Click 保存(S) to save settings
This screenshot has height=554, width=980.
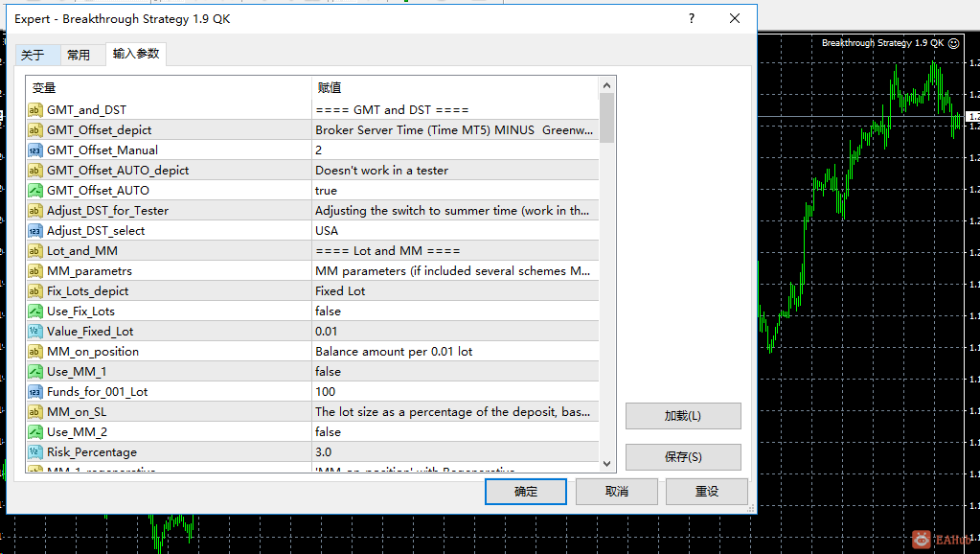[x=683, y=457]
